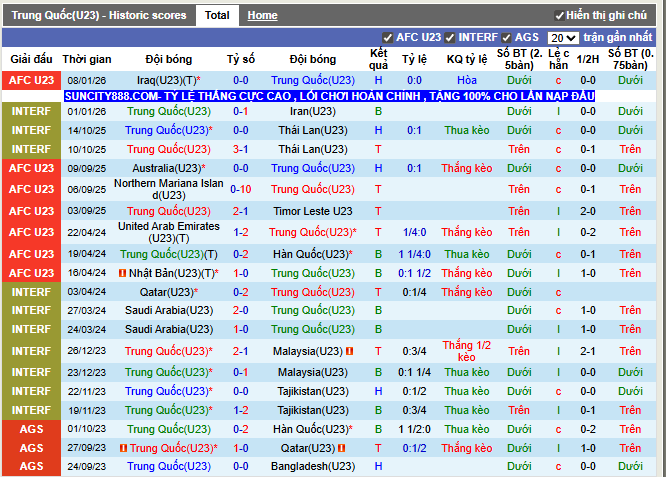666x477 pixels.
Task: Click red card icon beside Qatar(U23) on 27/09/23
Action: point(341,448)
